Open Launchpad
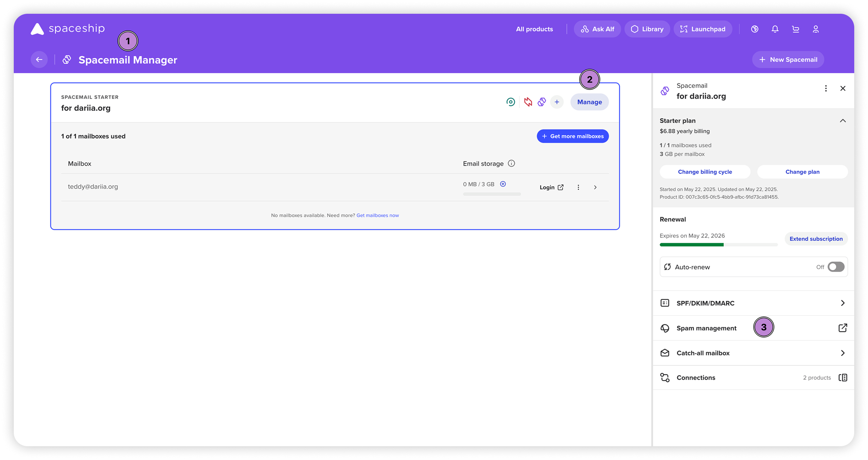This screenshot has width=868, height=460. coord(702,29)
